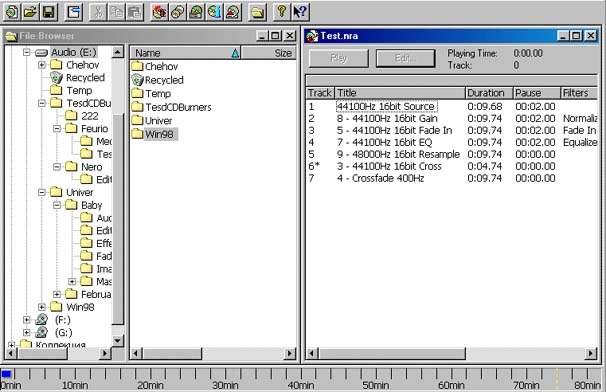
Task: Click the Pause column header
Action: (536, 93)
